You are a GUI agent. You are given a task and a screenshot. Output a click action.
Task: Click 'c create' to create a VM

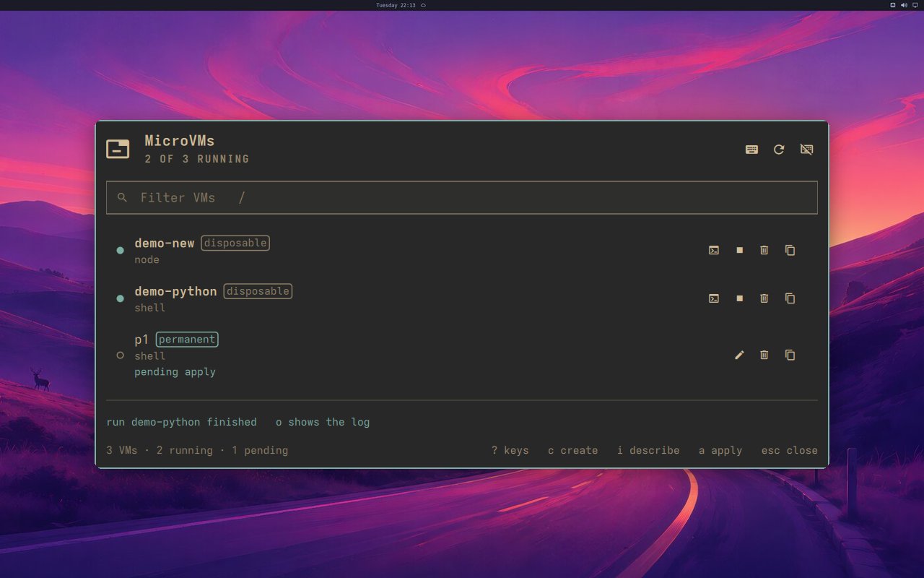(x=572, y=450)
